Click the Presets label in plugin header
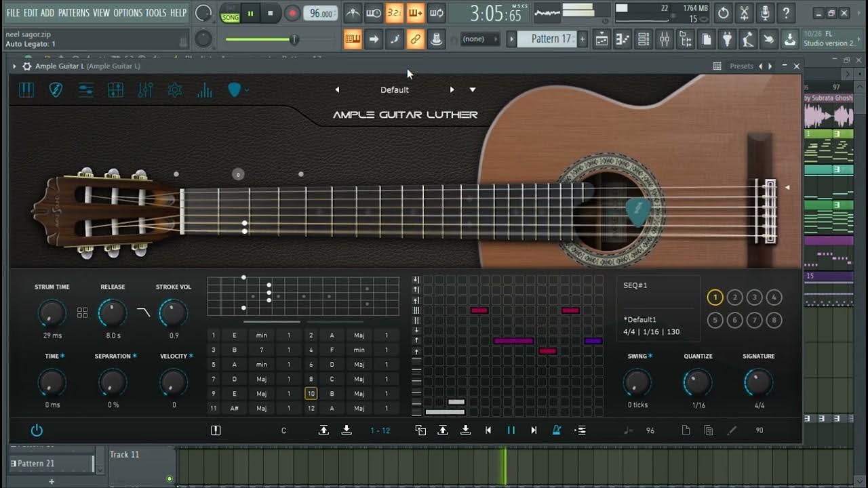Viewport: 868px width, 488px height. pos(741,66)
